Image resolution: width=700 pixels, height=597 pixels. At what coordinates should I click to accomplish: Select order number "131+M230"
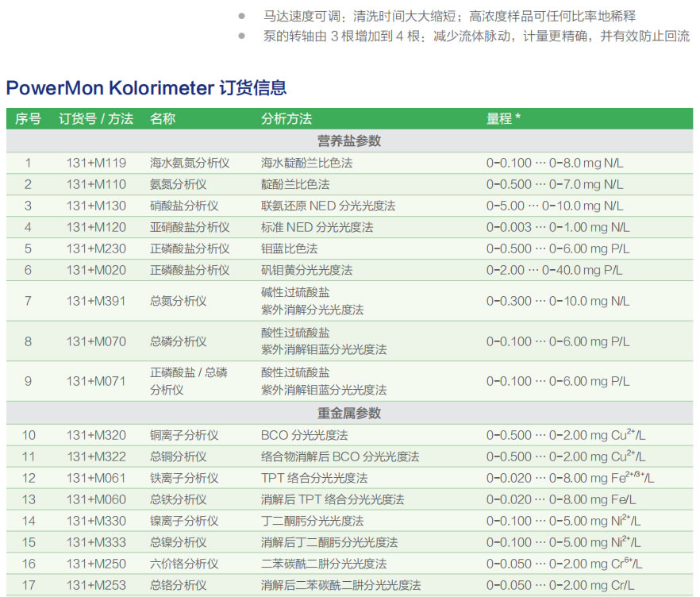click(96, 248)
